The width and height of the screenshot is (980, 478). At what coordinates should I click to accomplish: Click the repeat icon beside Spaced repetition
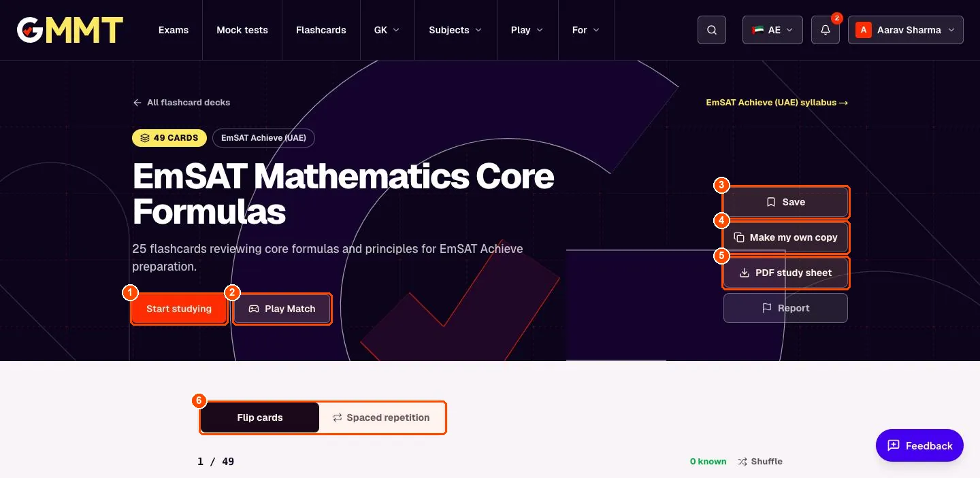coord(338,417)
